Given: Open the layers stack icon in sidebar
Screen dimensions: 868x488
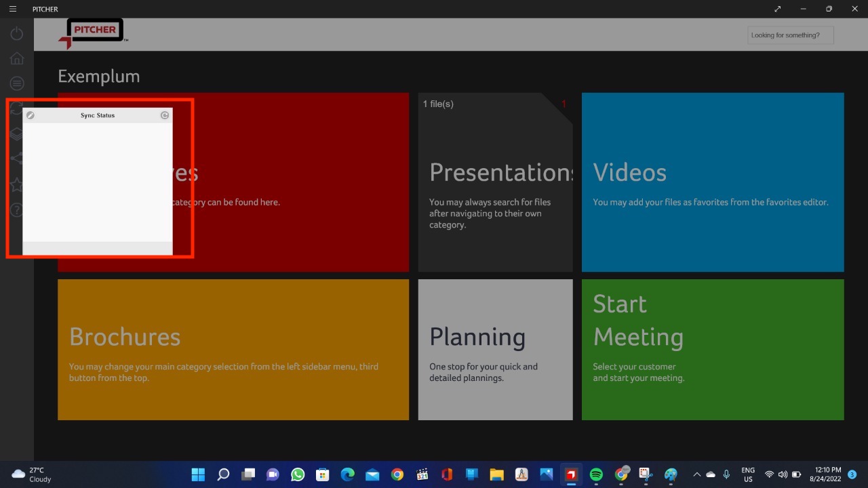Looking at the screenshot, I should coord(16,134).
